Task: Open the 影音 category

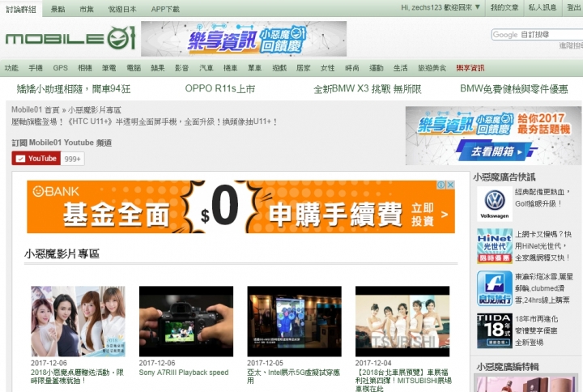Action: (182, 68)
